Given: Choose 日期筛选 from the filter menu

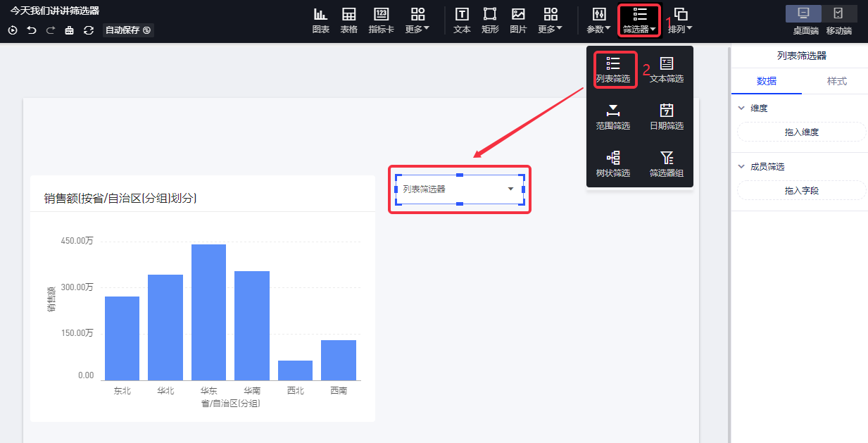Looking at the screenshot, I should 666,117.
